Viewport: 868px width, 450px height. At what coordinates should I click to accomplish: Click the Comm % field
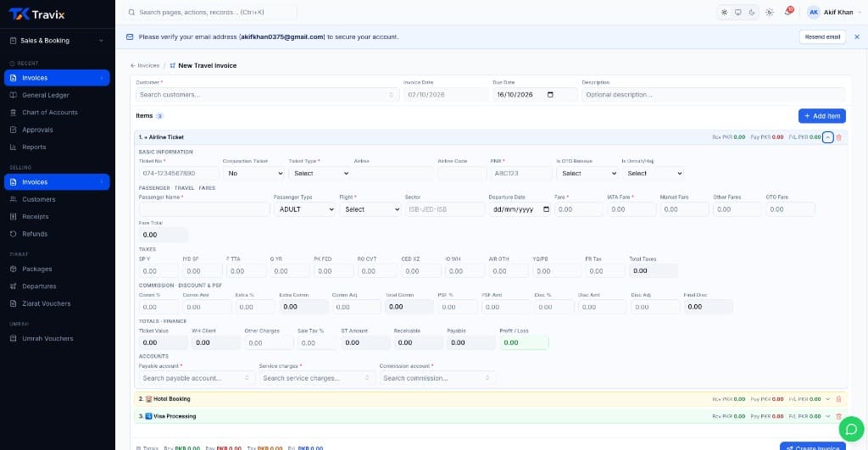coord(159,307)
